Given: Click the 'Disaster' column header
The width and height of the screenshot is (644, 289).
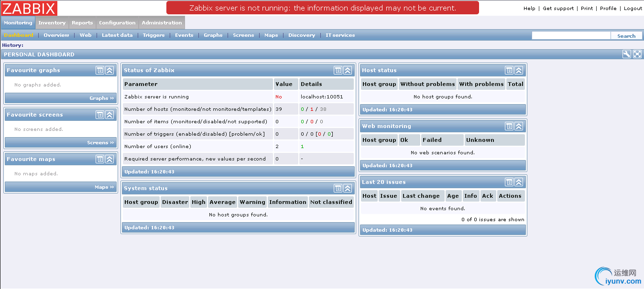Looking at the screenshot, I should tap(175, 202).
